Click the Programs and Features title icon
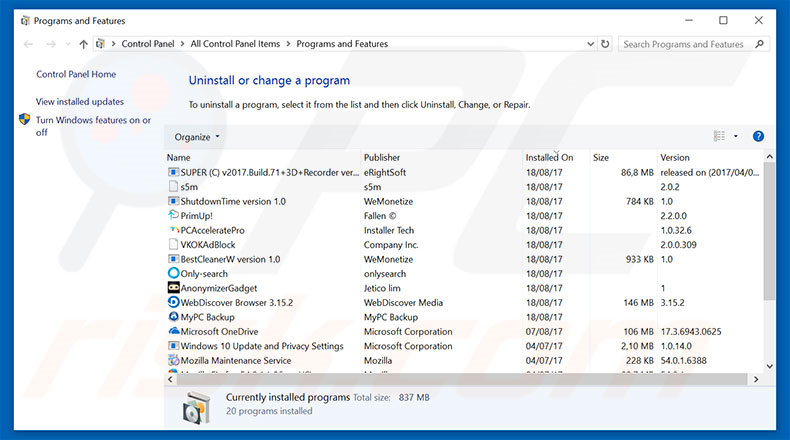Viewport: 790px width, 440px height. tap(25, 21)
